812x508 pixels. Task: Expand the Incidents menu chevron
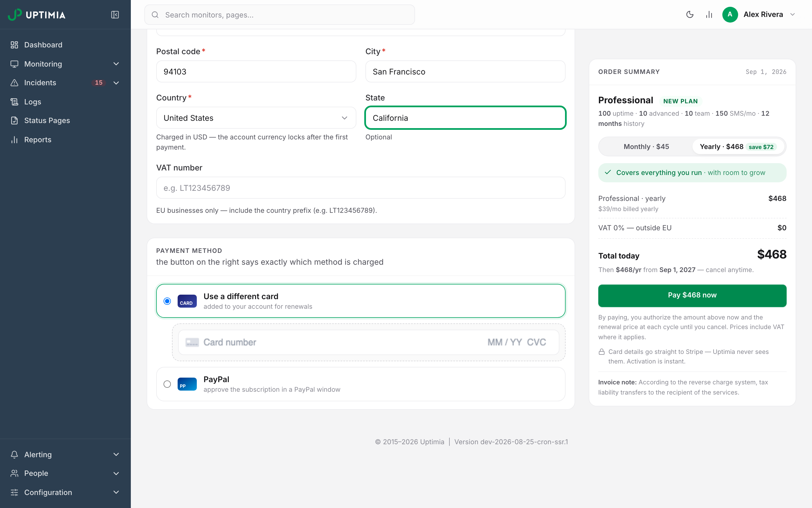point(116,83)
